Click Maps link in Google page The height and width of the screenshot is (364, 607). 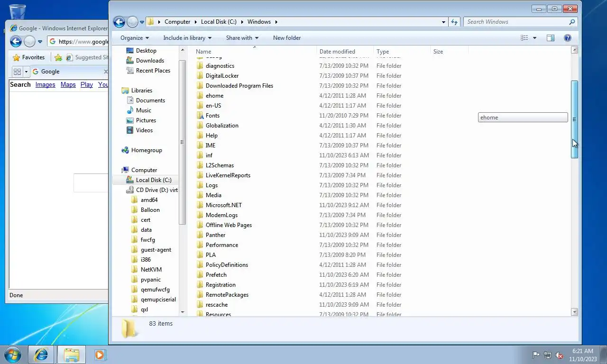click(68, 84)
